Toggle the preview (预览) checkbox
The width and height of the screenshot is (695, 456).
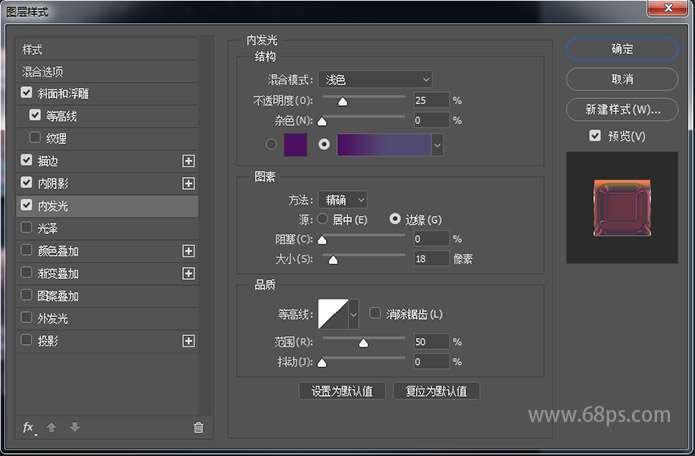tap(595, 136)
